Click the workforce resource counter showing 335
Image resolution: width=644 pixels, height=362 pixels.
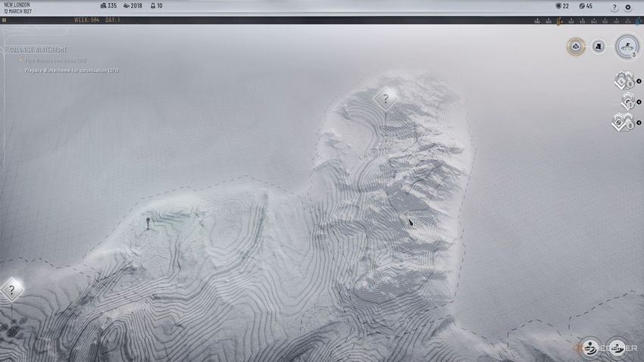(x=108, y=6)
